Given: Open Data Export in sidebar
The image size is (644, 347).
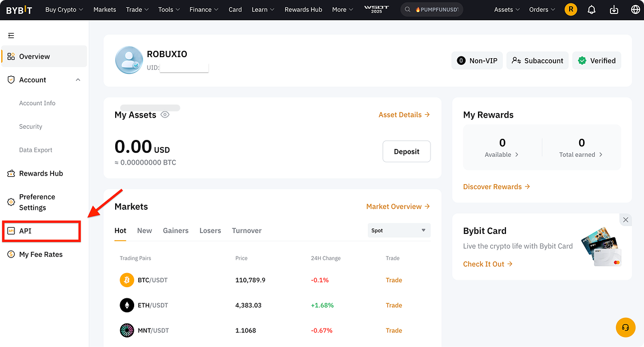Looking at the screenshot, I should (x=35, y=150).
